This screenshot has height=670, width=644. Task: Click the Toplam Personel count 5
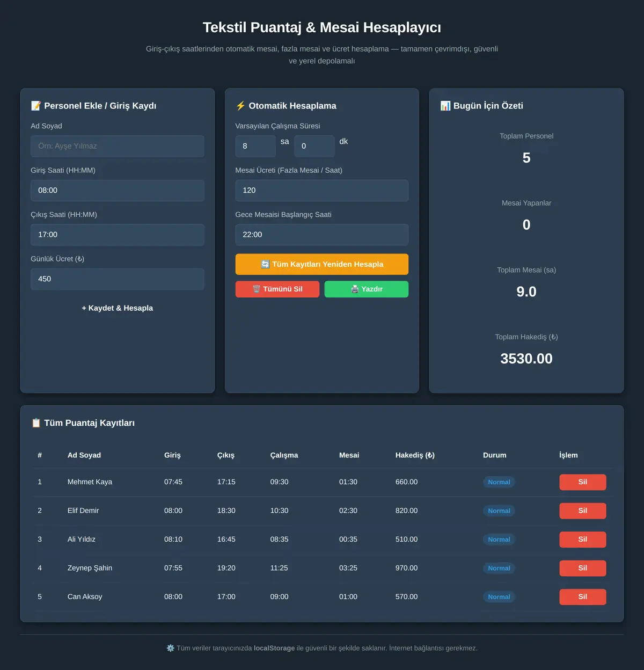click(526, 158)
